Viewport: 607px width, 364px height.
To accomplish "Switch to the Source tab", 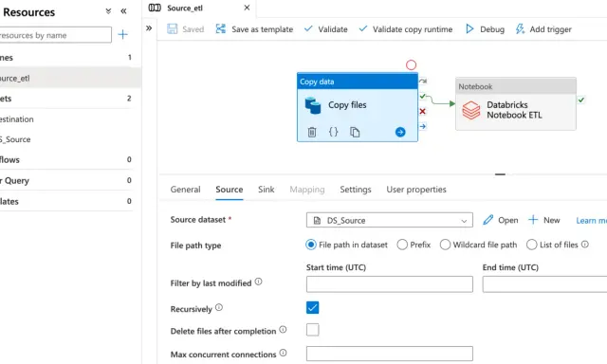I will tap(230, 190).
